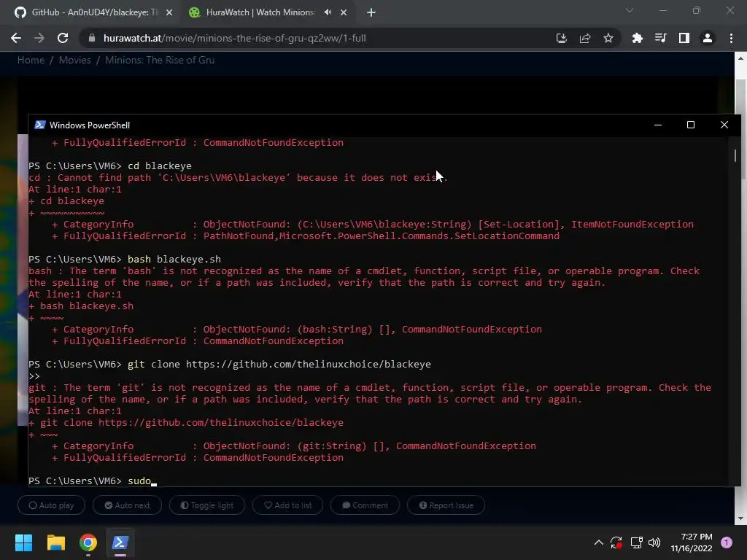This screenshot has width=747, height=560.
Task: Open Chrome profile menu
Action: [707, 38]
